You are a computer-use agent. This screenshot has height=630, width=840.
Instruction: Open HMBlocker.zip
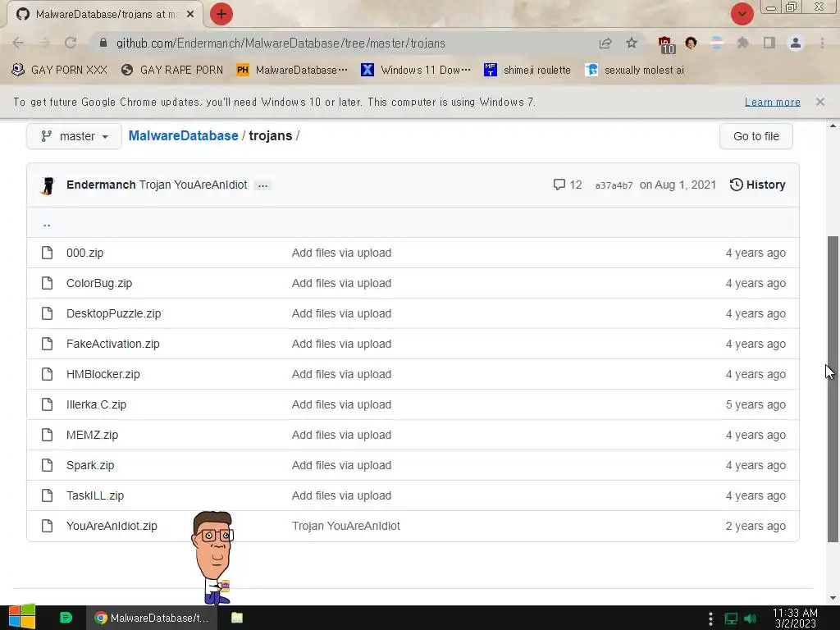point(103,374)
